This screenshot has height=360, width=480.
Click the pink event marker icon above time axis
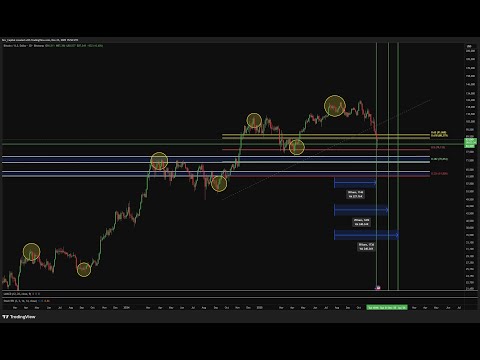(378, 288)
